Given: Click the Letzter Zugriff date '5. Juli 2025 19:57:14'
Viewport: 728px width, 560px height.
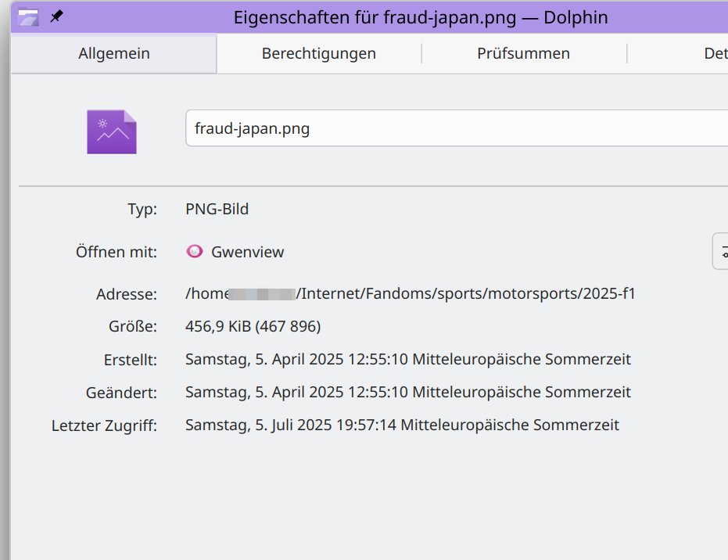Looking at the screenshot, I should tap(325, 425).
